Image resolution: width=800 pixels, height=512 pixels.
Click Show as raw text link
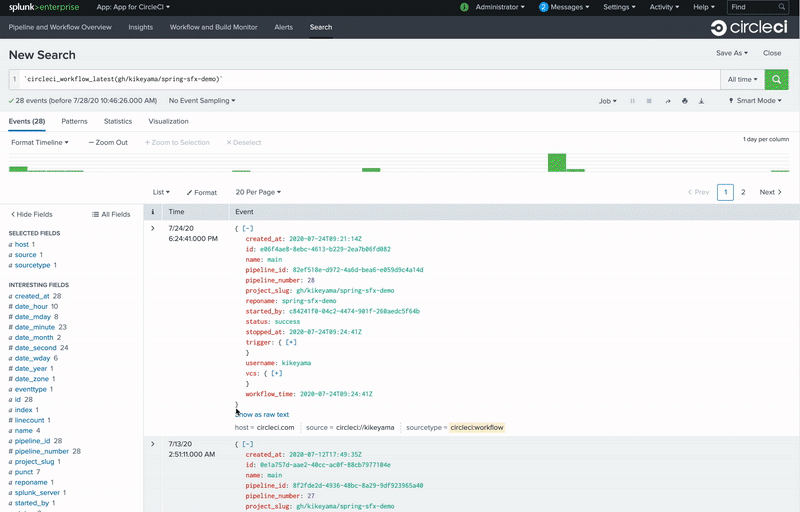point(262,415)
